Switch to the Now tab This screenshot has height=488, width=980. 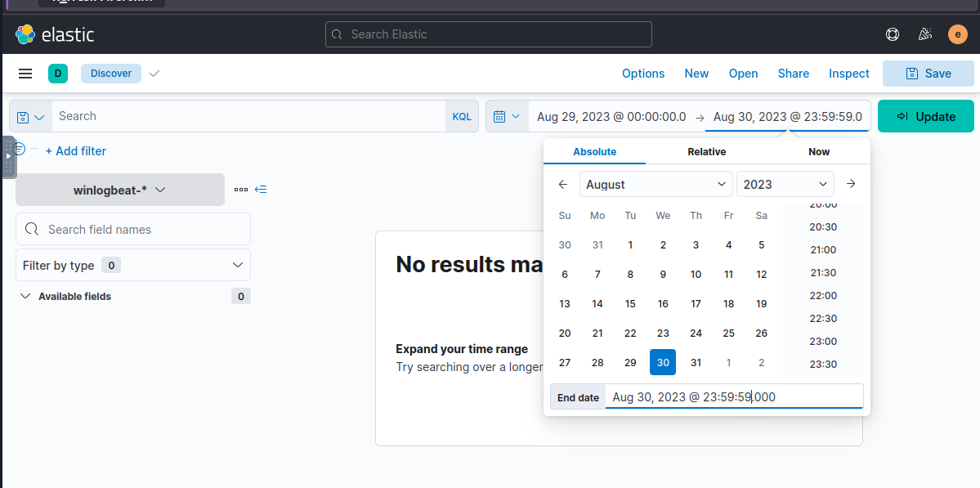coord(818,152)
